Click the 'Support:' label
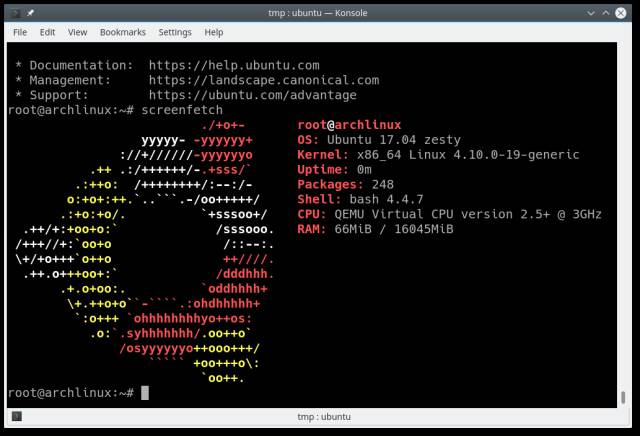 point(59,95)
